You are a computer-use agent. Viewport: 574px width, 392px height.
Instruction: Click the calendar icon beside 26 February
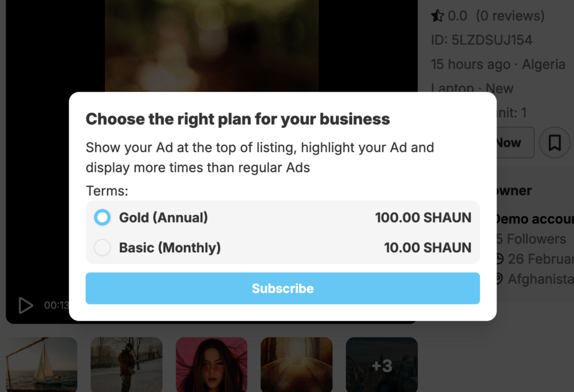(x=499, y=259)
